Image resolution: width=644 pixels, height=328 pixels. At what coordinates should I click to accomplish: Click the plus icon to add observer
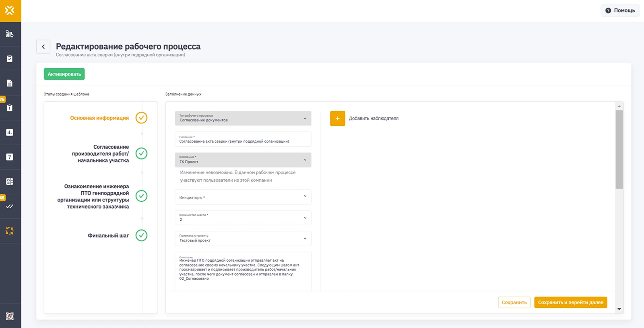click(x=337, y=119)
